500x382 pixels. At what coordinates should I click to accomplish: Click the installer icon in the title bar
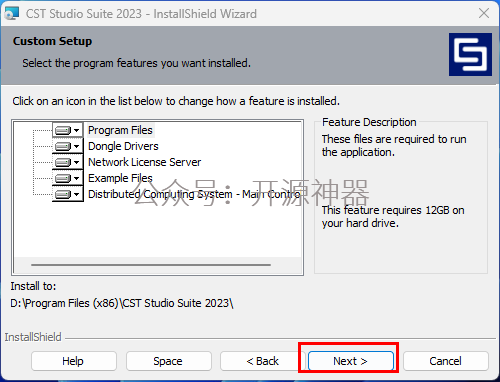[12, 14]
